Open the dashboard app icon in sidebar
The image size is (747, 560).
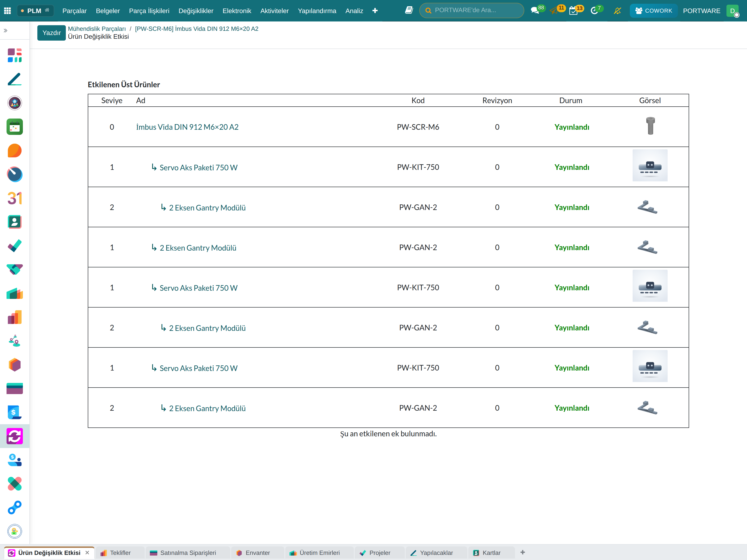pyautogui.click(x=14, y=55)
